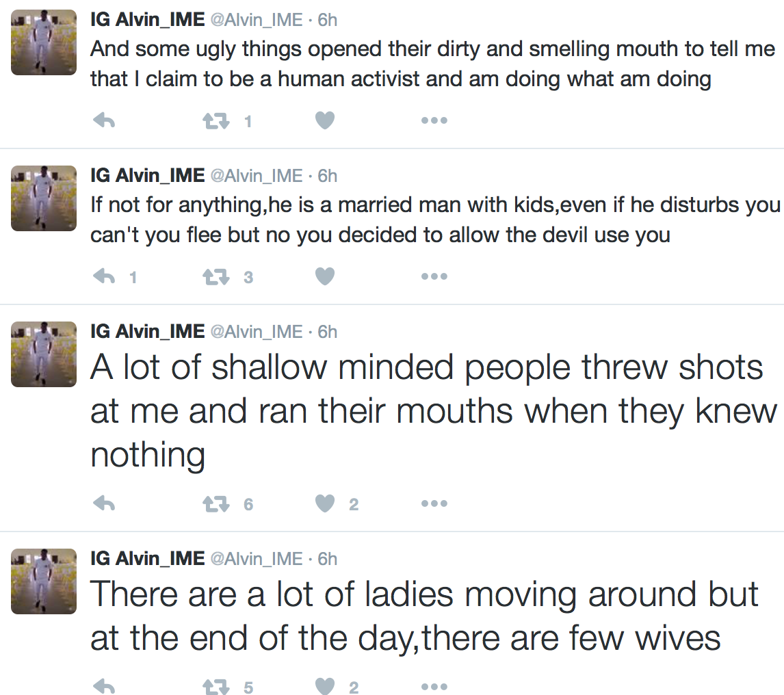Open the 6h timestamp on third tweet
This screenshot has height=695, width=784.
328,332
